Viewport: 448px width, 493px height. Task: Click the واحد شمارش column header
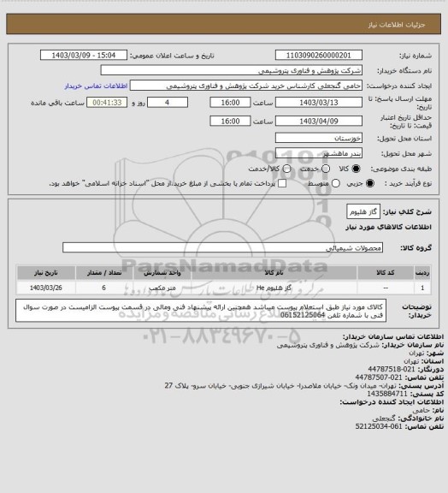click(162, 272)
